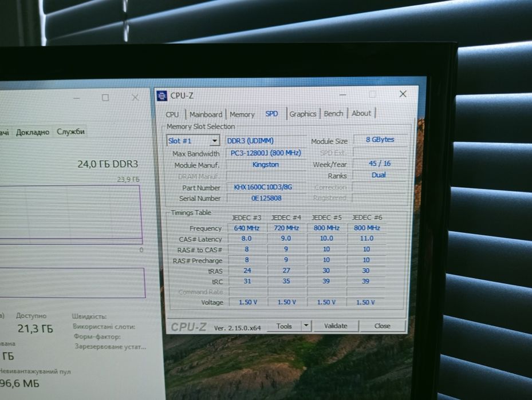This screenshot has width=532, height=400.
Task: Click the 720 MHz frequency cell
Action: (286, 228)
